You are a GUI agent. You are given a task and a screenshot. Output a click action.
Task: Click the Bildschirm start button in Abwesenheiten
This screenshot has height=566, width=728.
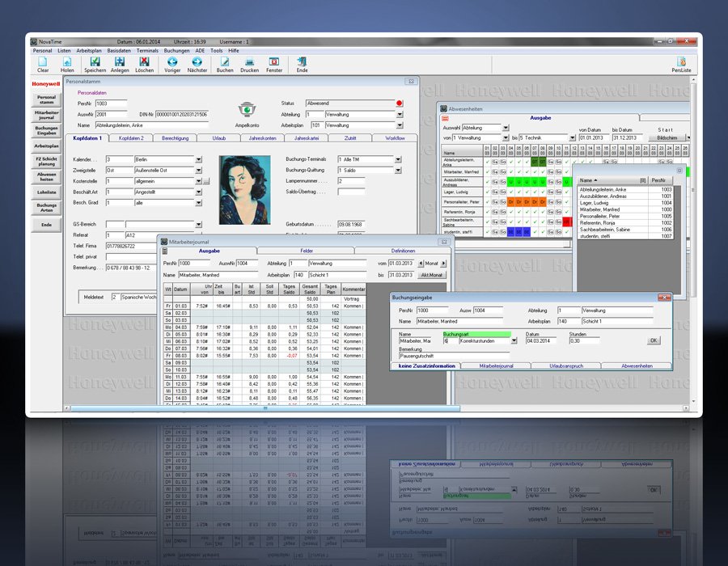(667, 137)
